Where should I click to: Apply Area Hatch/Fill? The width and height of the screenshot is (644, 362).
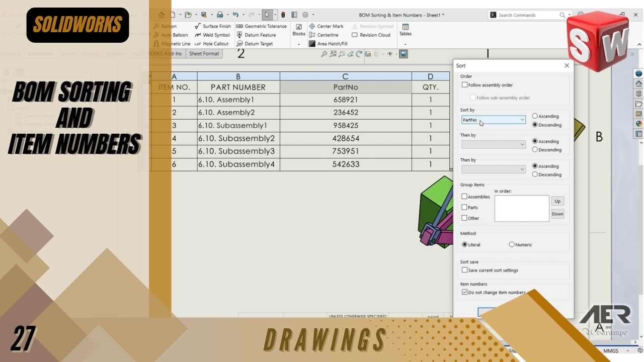click(328, 44)
